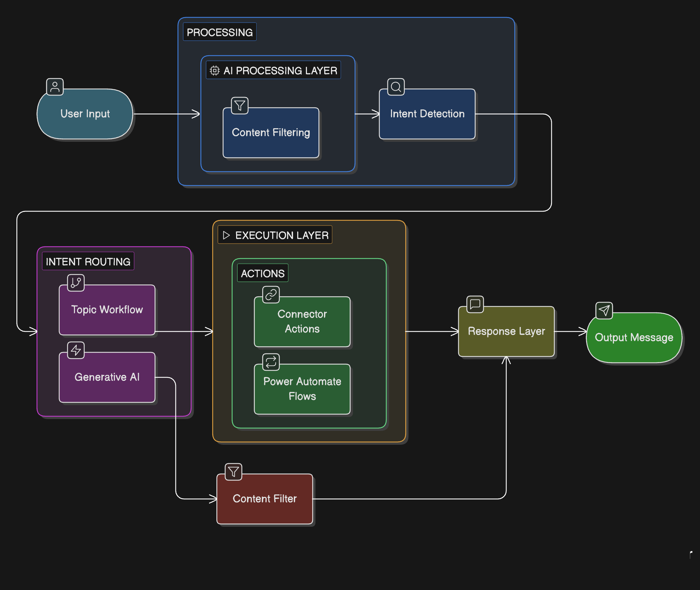The width and height of the screenshot is (700, 590).
Task: Click the PROCESSING group label
Action: click(219, 32)
